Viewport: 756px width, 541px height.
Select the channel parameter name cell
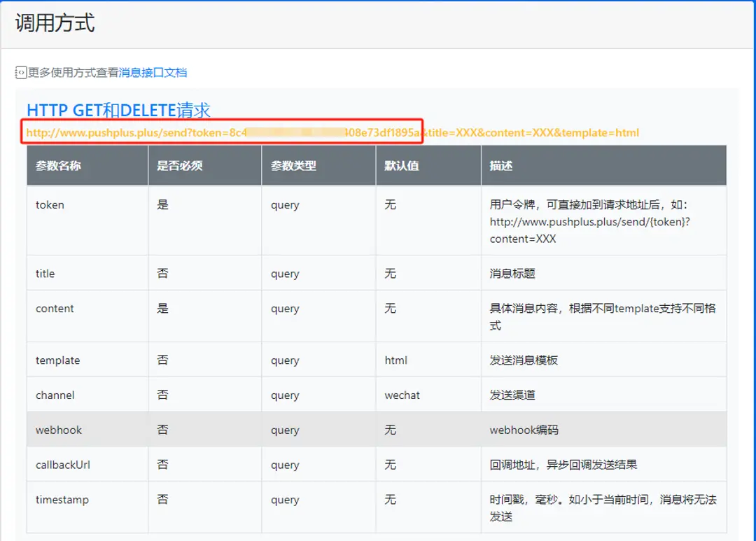pyautogui.click(x=87, y=395)
